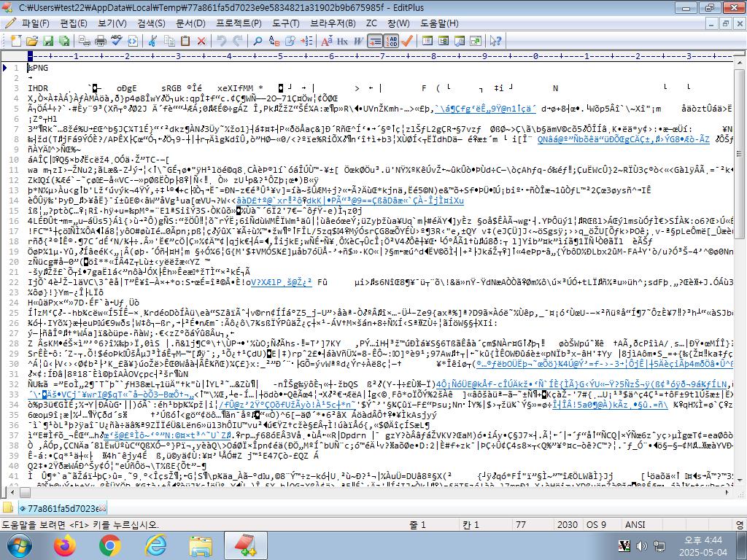Run the ABC spell check icon
747x560 pixels.
[x=117, y=41]
